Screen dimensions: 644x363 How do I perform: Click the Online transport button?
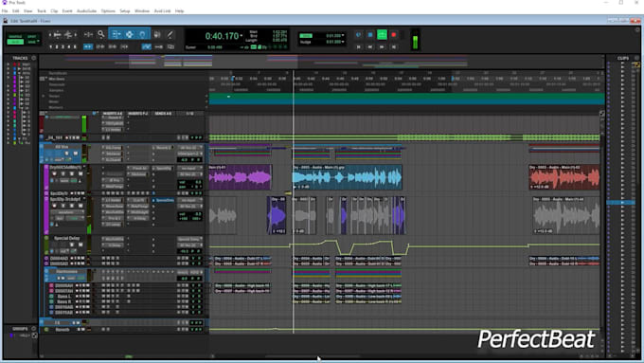(x=359, y=35)
